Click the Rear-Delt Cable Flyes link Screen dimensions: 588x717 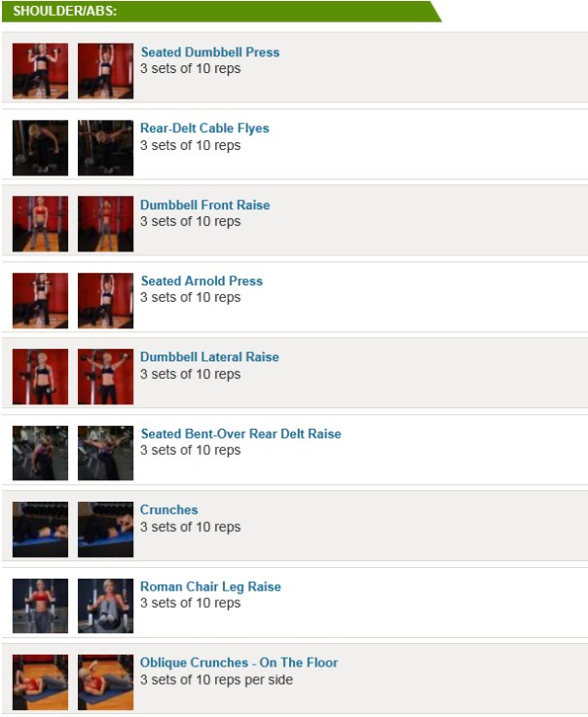(204, 129)
